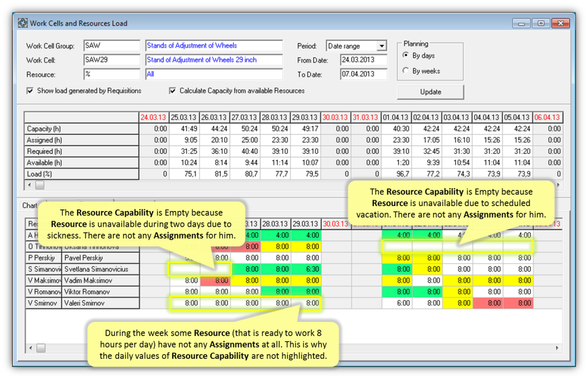The width and height of the screenshot is (588, 379).
Task: Click the resource grid horizontal scrollbar thumb
Action: pos(41,348)
